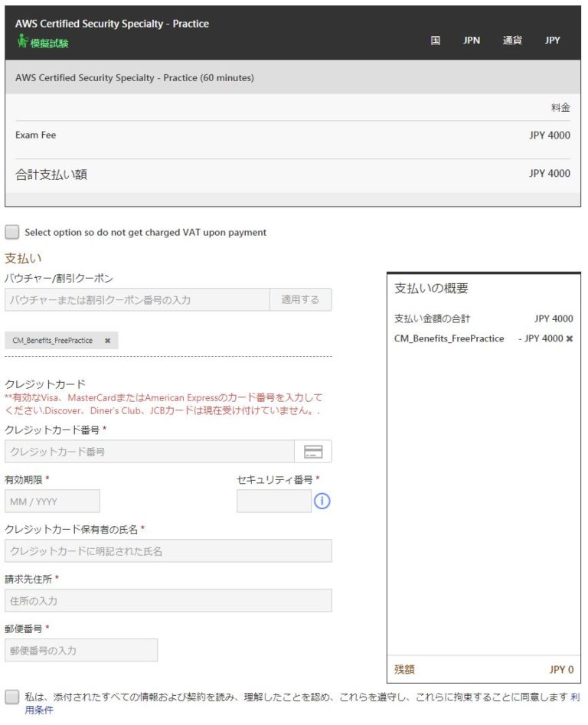Click the AWS Certified Security Specialty title
This screenshot has height=725, width=588.
[x=112, y=24]
